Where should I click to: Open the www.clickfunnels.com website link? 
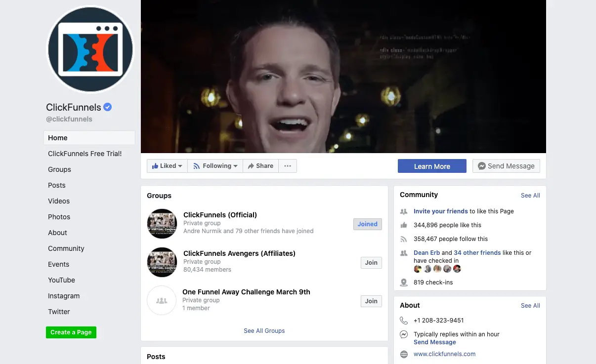[x=445, y=354]
